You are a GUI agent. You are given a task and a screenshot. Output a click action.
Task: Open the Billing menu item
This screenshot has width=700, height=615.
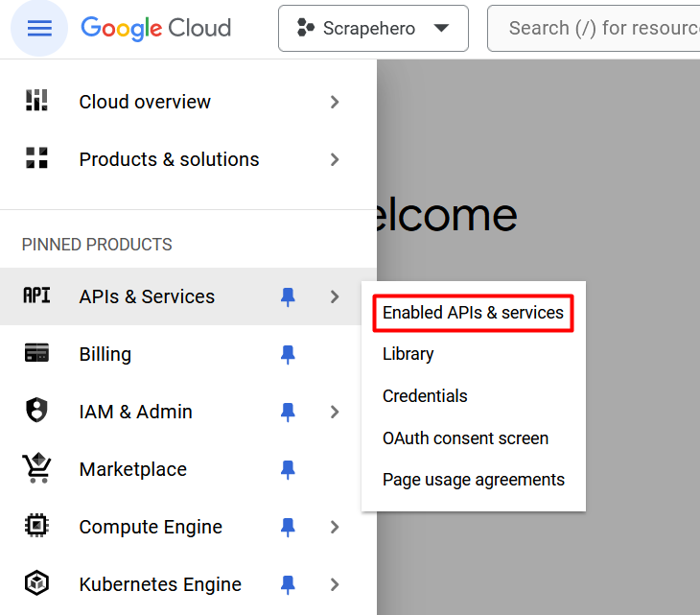[188, 354]
